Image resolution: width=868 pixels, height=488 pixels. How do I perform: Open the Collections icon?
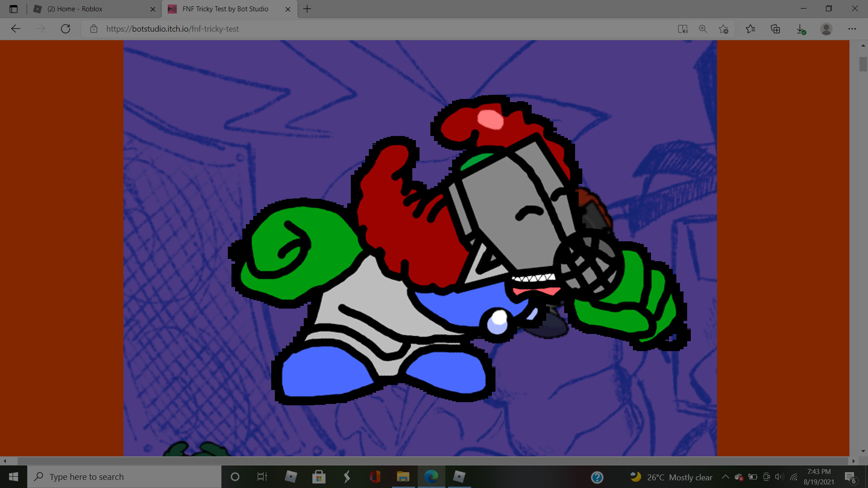click(775, 29)
